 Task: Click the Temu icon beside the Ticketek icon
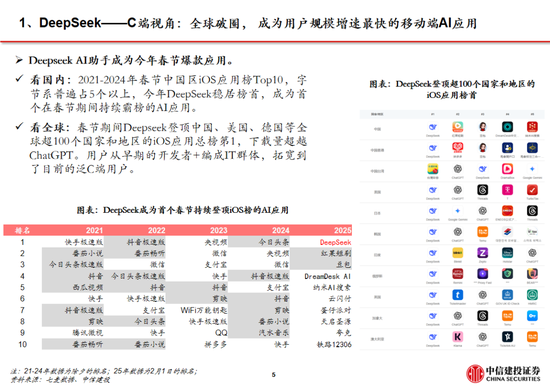coord(532,337)
